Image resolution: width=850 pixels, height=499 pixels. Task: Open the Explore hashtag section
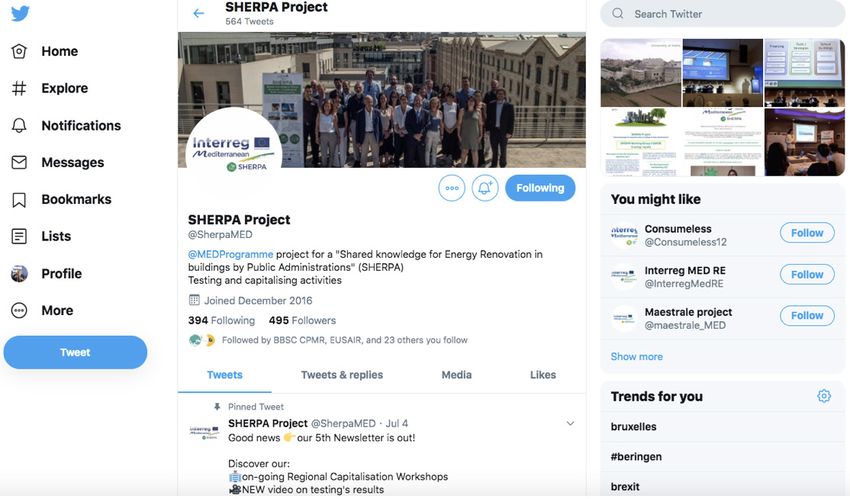pyautogui.click(x=50, y=88)
